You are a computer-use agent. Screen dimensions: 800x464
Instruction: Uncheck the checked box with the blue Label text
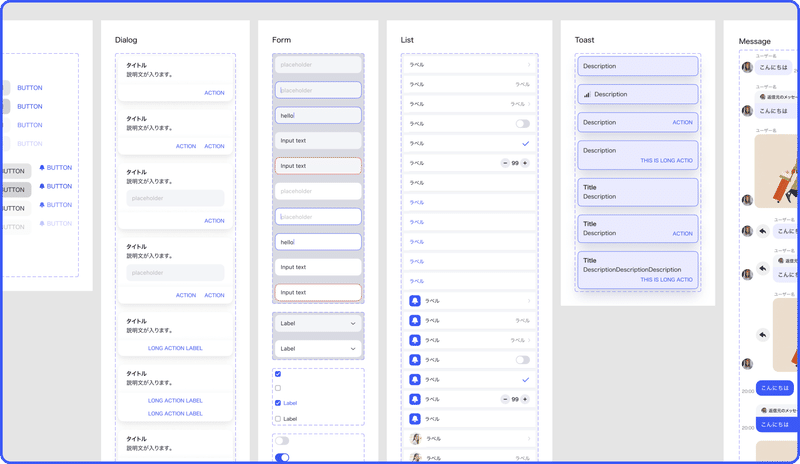278,403
